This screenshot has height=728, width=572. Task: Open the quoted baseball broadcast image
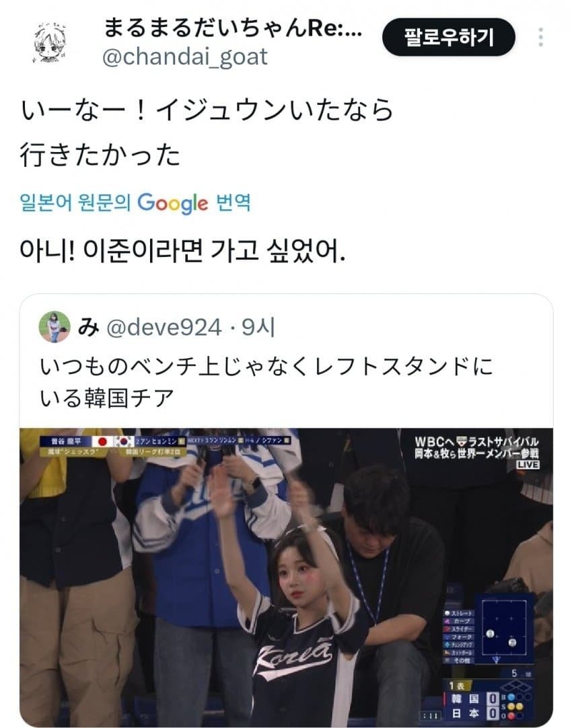(286, 577)
